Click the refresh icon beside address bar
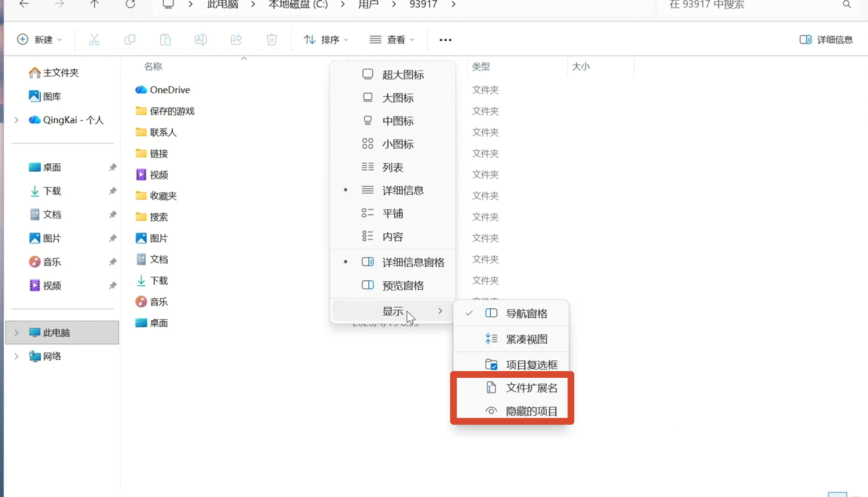This screenshot has width=868, height=497. 130,5
